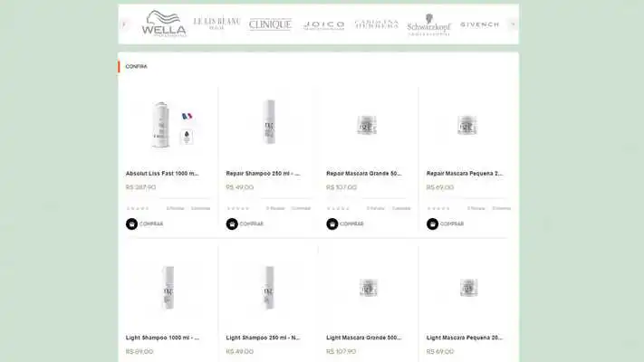
Task: Select the Clinique brand logo
Action: point(270,24)
